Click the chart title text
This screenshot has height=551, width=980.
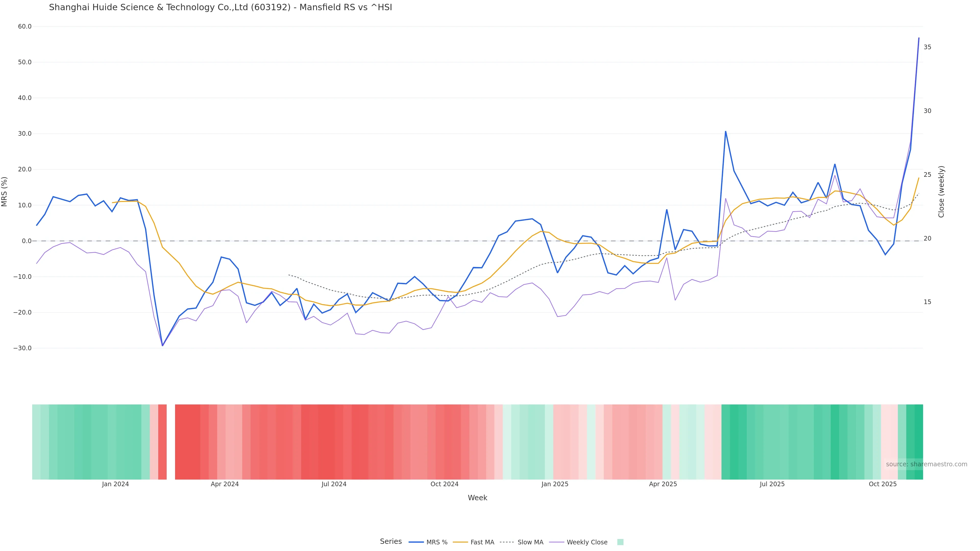coord(220,8)
